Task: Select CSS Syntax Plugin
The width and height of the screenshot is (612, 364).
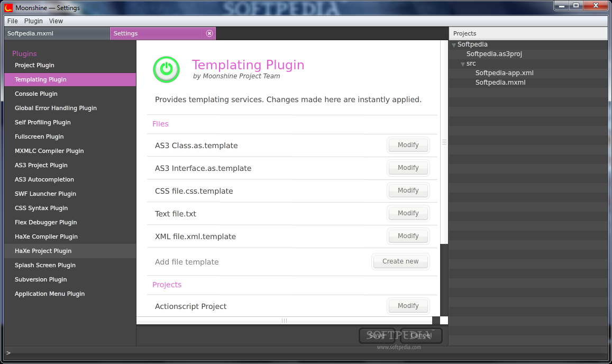Action: tap(70, 208)
